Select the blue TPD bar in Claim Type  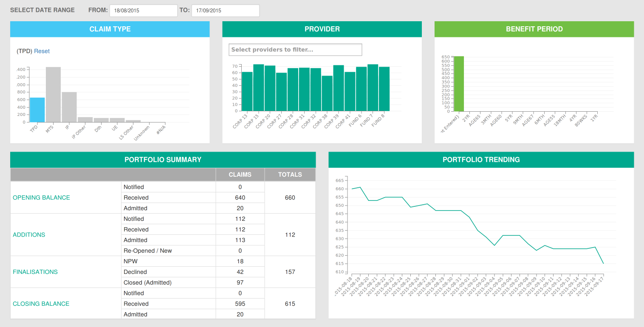click(37, 110)
